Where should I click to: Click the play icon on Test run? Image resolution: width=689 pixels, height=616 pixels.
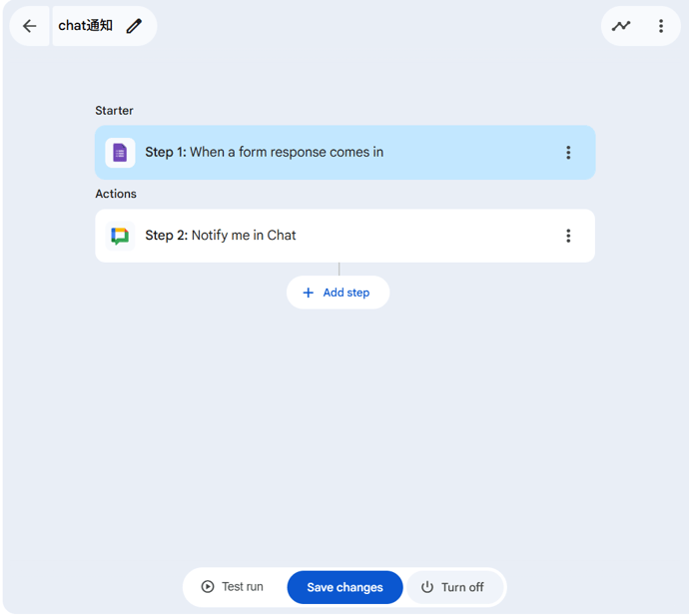[x=208, y=587]
